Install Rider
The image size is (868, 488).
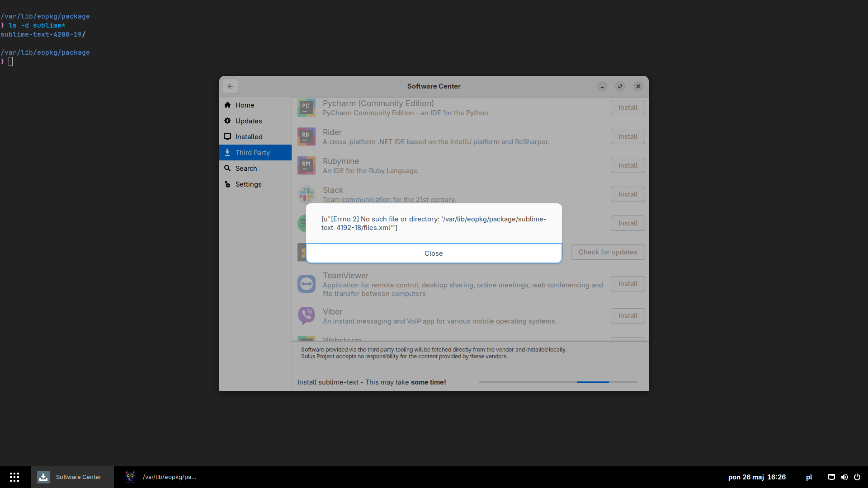pos(627,136)
